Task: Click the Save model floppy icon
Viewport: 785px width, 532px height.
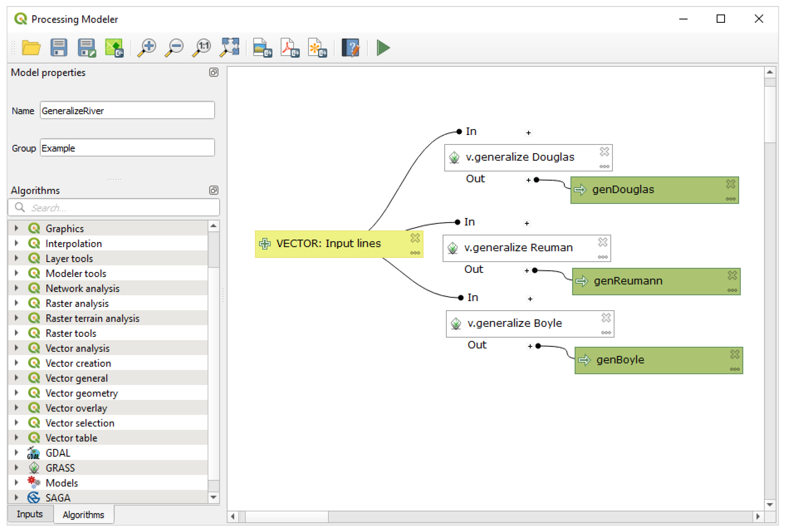Action: pyautogui.click(x=59, y=48)
